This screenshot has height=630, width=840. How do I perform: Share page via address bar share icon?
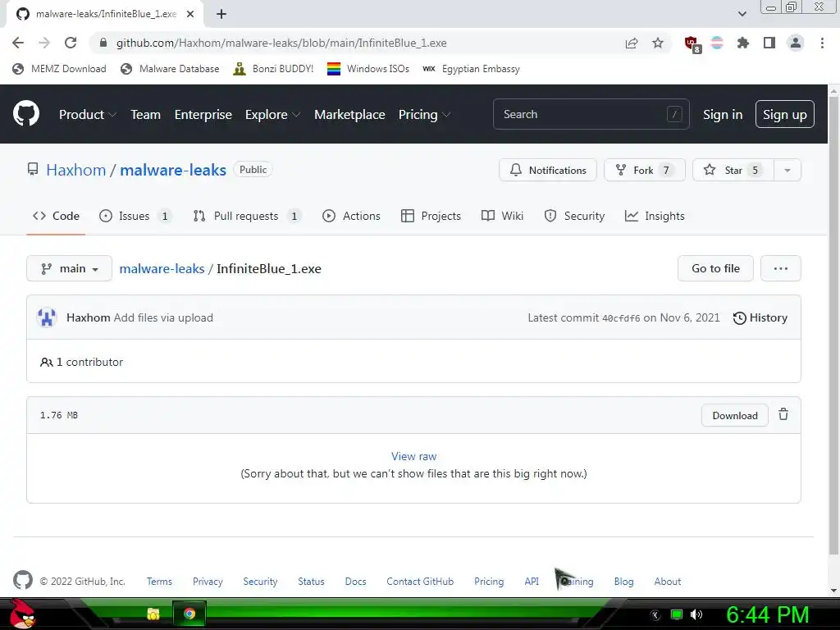[x=632, y=43]
